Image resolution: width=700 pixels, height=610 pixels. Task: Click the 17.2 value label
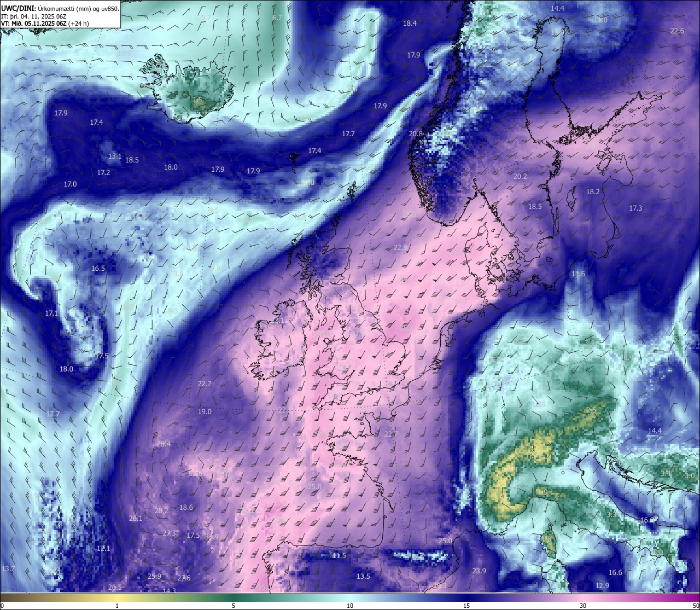(103, 172)
